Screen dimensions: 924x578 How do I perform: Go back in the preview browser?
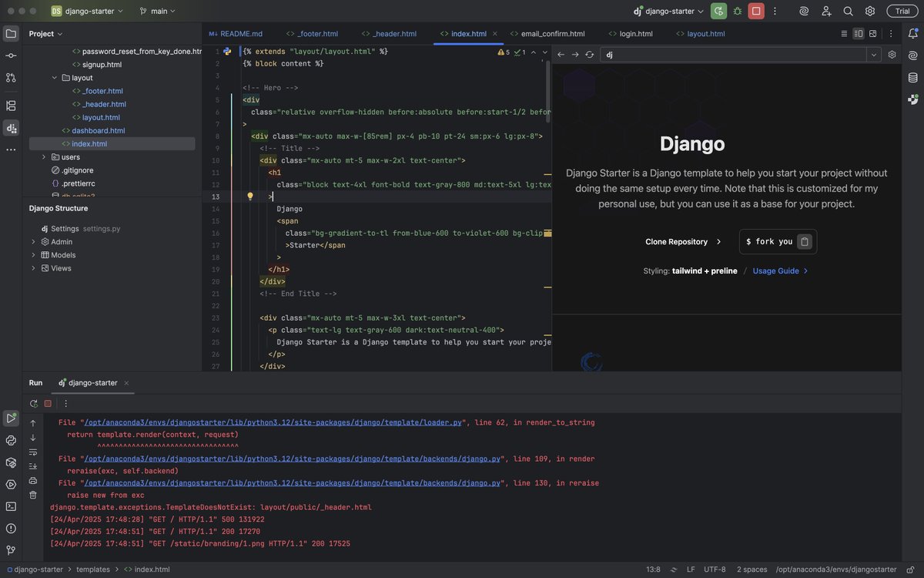click(x=561, y=55)
